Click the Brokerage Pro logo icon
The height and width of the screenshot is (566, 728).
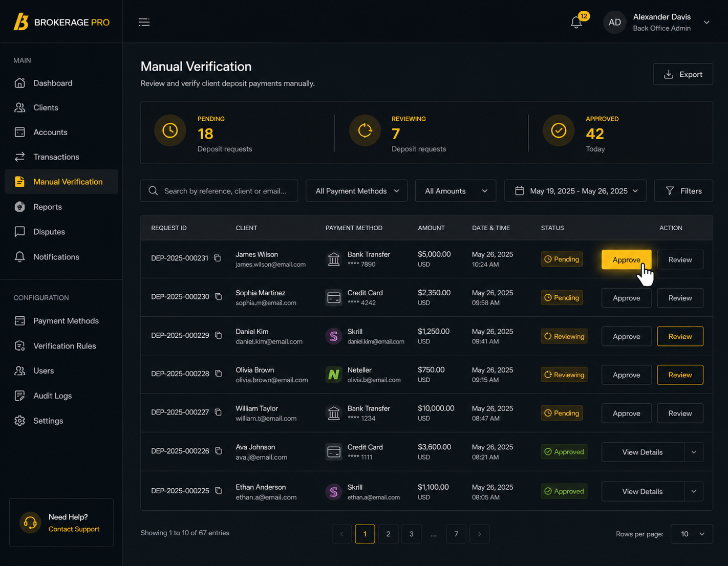(21, 22)
